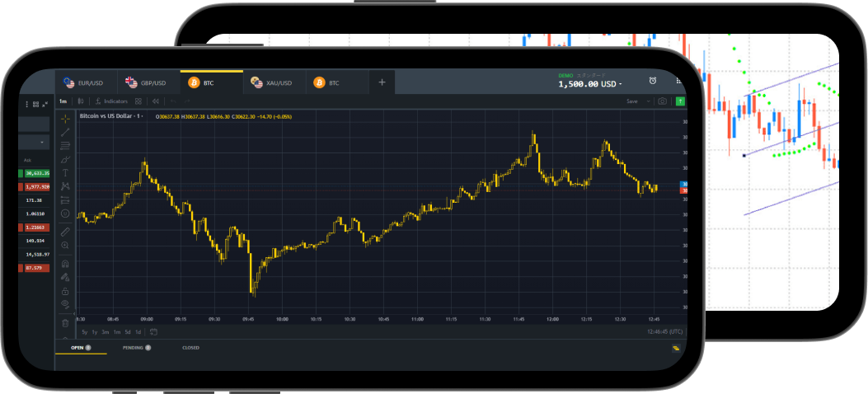Select the trend line drawing tool
The height and width of the screenshot is (394, 868).
(65, 132)
